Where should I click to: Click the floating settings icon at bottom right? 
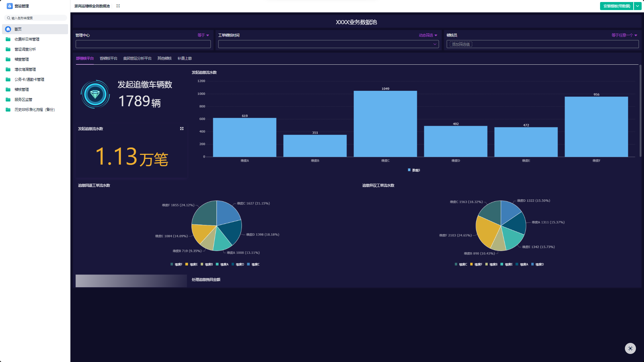point(630,348)
